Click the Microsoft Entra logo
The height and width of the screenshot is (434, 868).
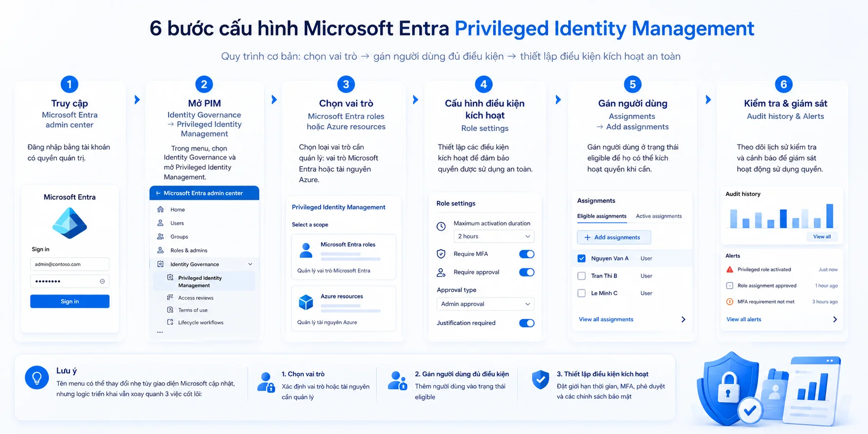coord(69,223)
